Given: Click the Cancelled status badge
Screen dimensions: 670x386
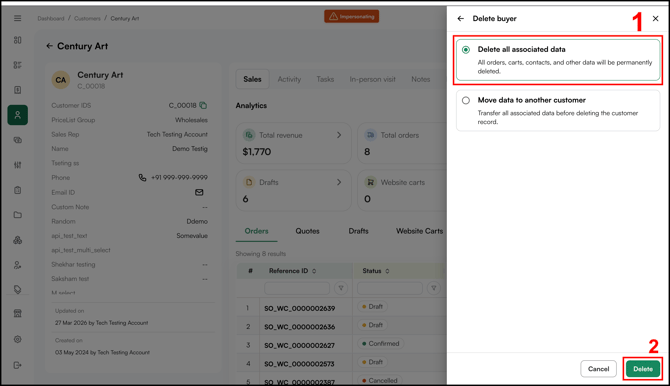Looking at the screenshot, I should click(x=379, y=380).
